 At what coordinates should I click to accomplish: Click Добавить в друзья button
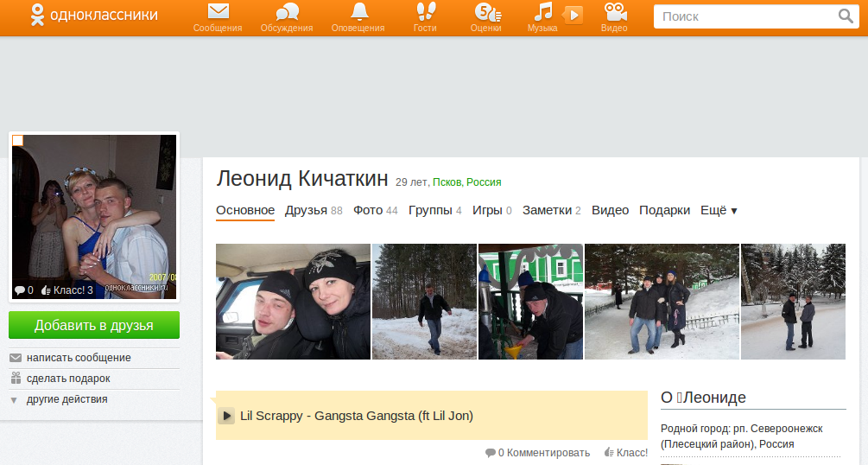coord(94,325)
